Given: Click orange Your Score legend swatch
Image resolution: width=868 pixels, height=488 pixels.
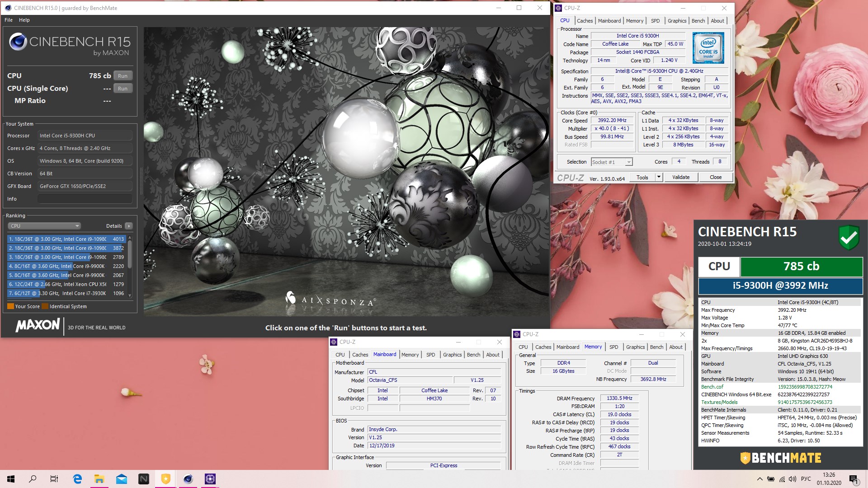Looking at the screenshot, I should pyautogui.click(x=10, y=306).
